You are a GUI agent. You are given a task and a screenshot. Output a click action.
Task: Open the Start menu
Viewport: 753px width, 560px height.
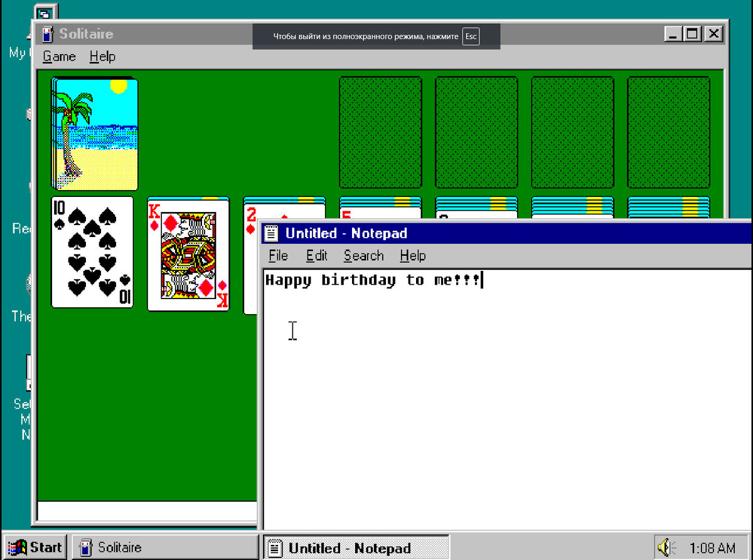(35, 547)
